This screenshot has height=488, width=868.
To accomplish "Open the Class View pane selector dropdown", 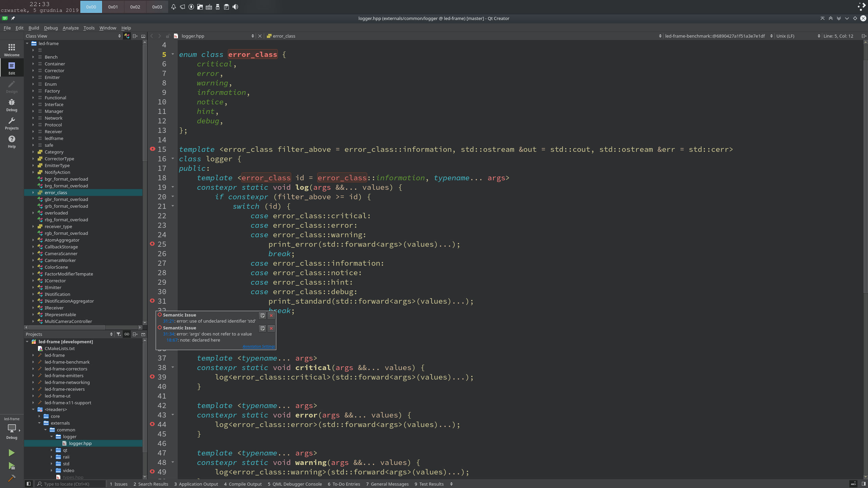I will 73,36.
